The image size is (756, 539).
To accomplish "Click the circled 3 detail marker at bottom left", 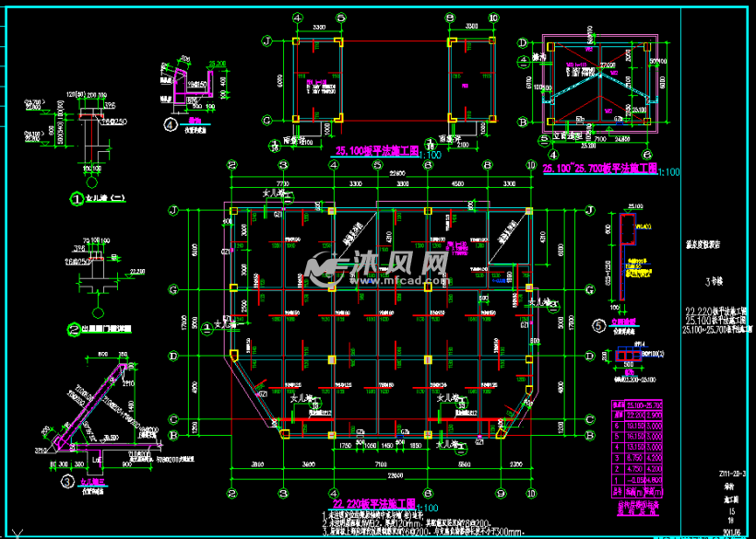I will pos(67,480).
